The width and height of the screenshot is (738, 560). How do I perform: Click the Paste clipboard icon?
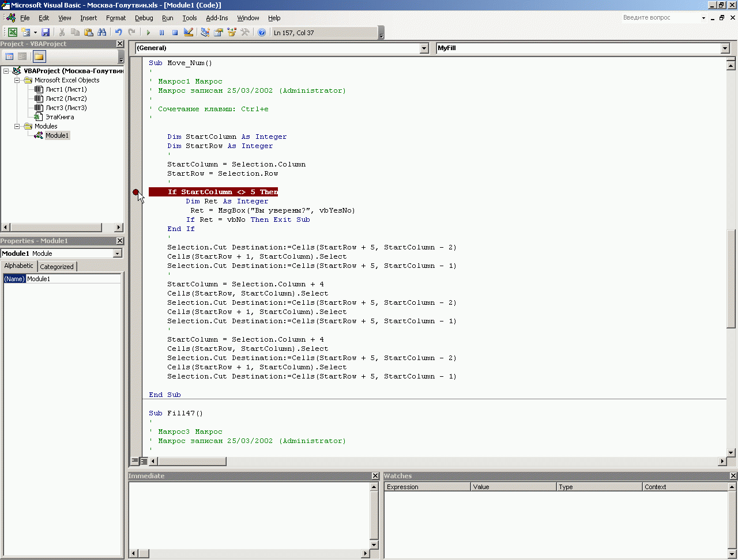[x=88, y=33]
